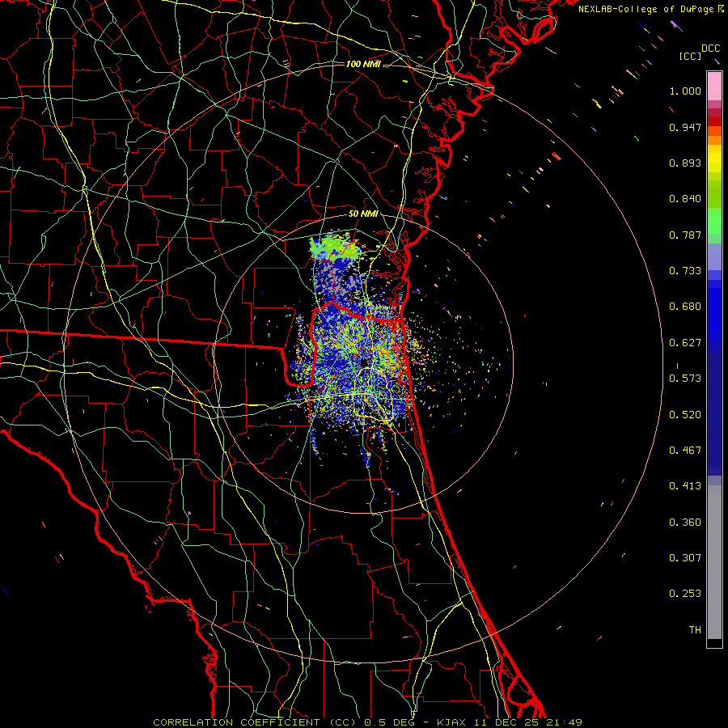Pick the lavender segment of the color bar
Viewport: 728px width, 728px height.
tap(714, 256)
